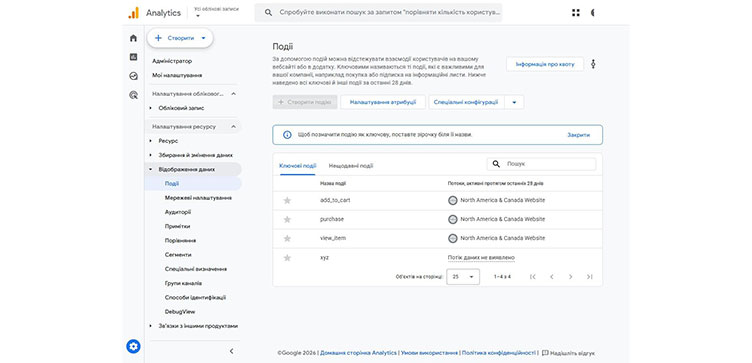This screenshot has width=752, height=363.
Task: Collapse the admin sidebar with the chevron
Action: (232, 351)
